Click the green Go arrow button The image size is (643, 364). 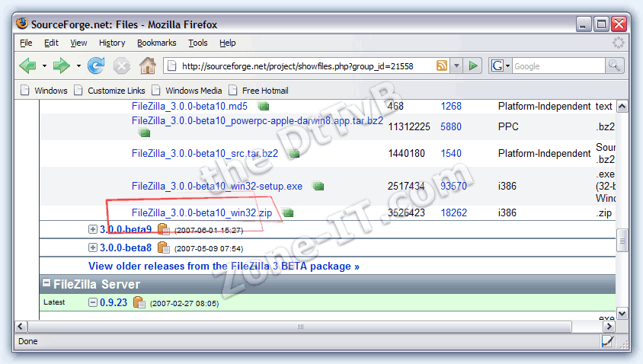473,65
